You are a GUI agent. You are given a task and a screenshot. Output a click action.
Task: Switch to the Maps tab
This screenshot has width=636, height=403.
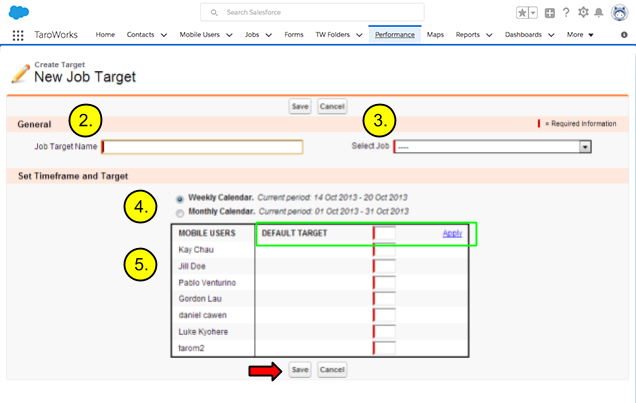tap(435, 35)
